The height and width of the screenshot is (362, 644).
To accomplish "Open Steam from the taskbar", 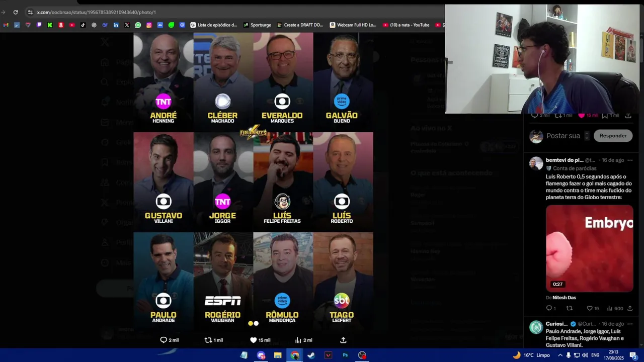I will [311, 355].
